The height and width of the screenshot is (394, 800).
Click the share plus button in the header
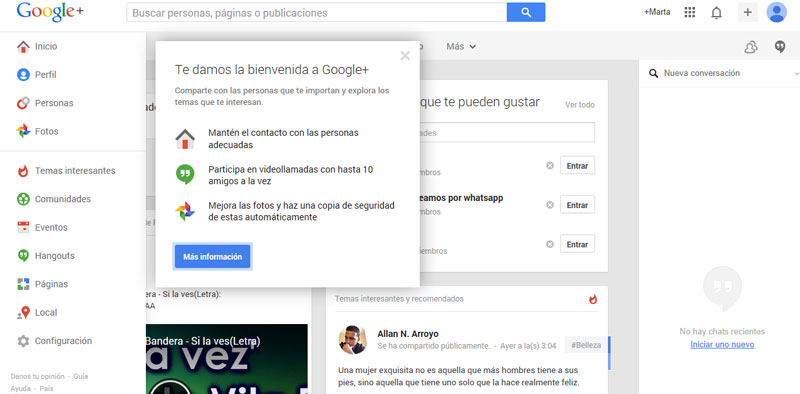point(747,12)
